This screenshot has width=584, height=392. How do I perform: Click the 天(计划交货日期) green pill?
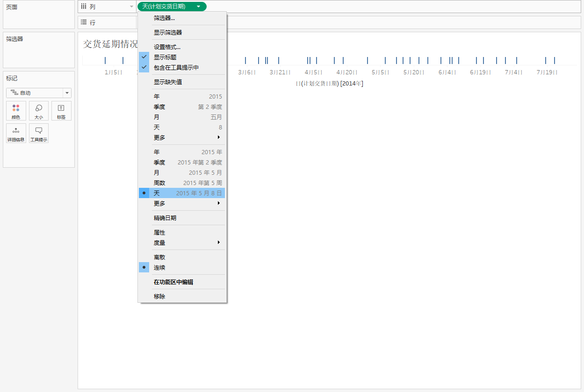pos(172,7)
